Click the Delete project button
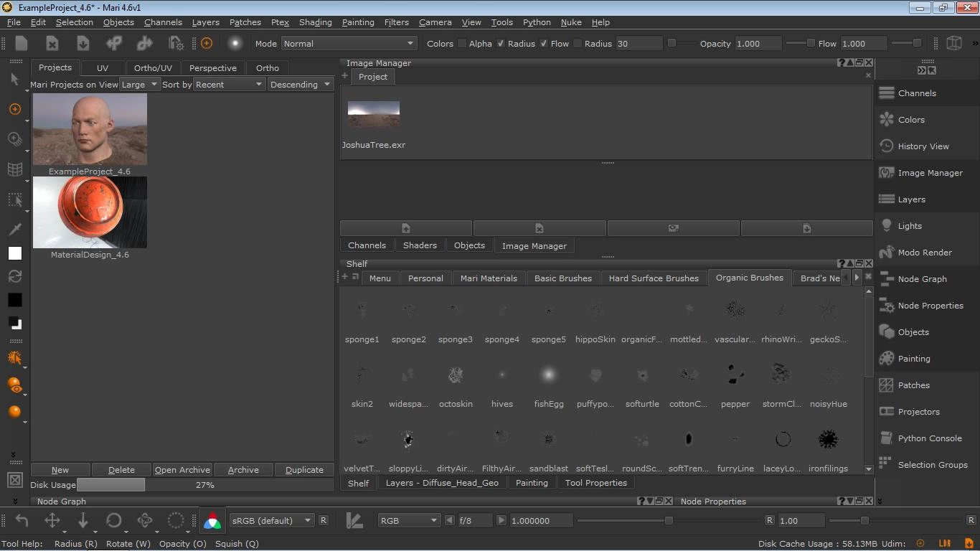This screenshot has height=551, width=980. (x=121, y=470)
